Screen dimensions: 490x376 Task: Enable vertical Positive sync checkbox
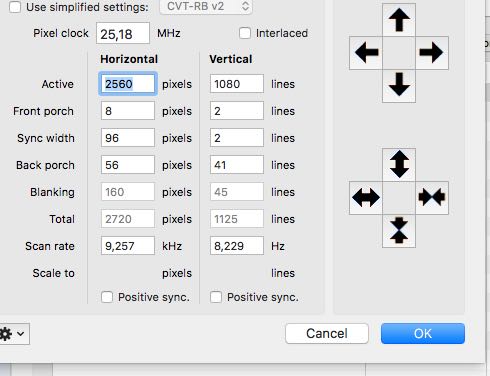pos(216,297)
